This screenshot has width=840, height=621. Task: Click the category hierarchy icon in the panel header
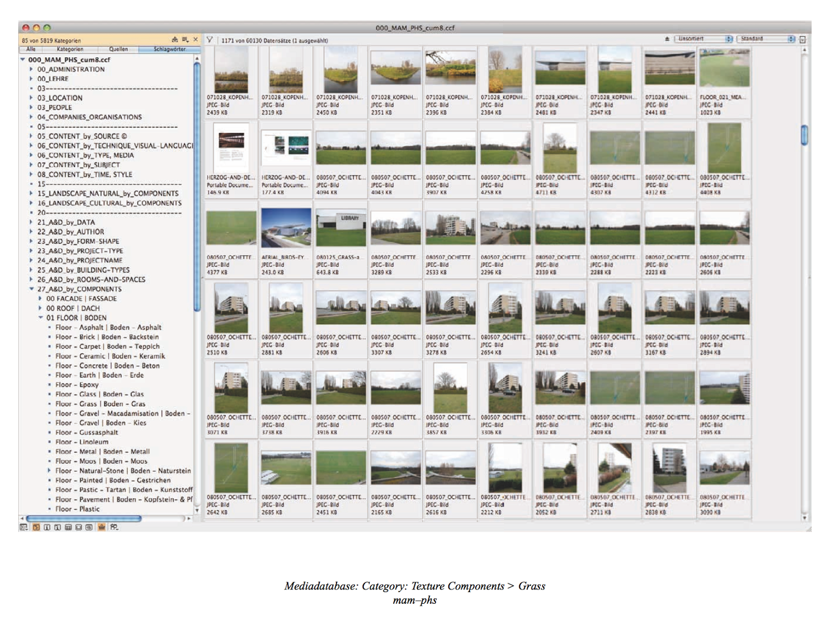click(x=175, y=39)
